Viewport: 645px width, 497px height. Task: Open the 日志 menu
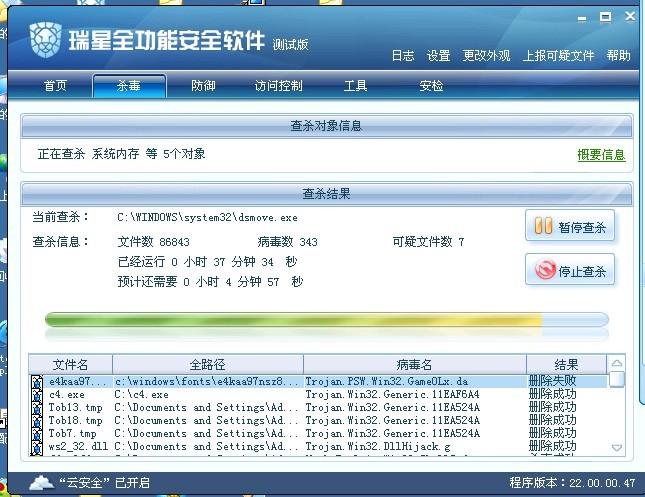click(403, 56)
